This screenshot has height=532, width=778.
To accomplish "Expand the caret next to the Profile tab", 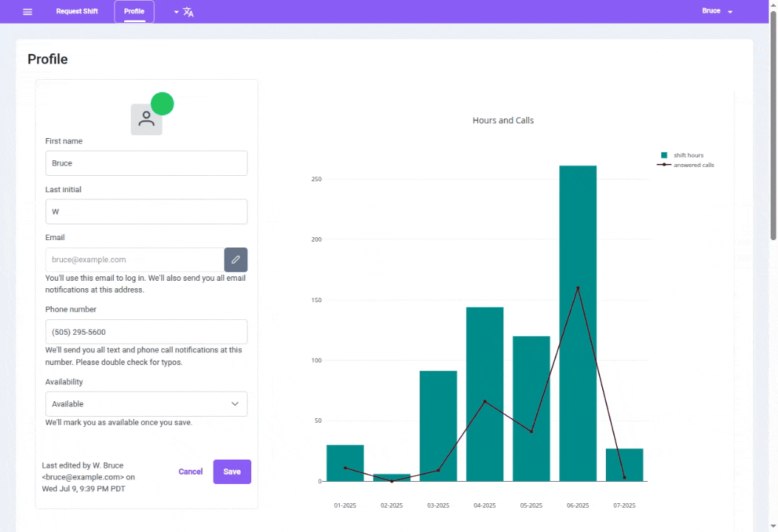I will point(175,12).
